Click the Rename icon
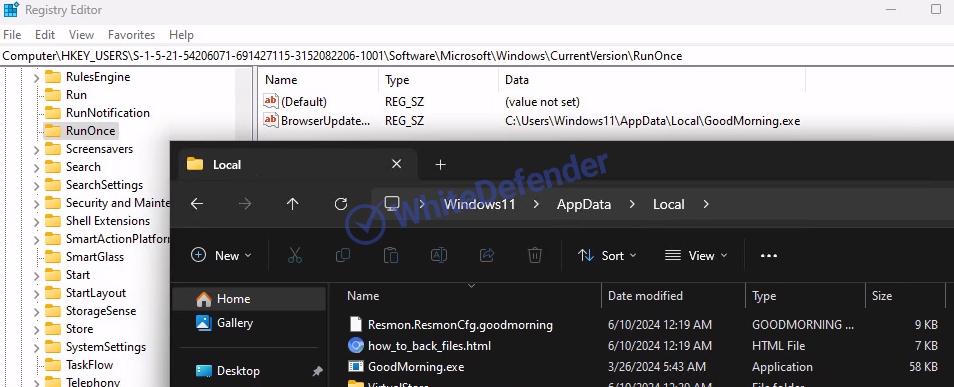Screen dimensions: 954x387 pos(439,256)
